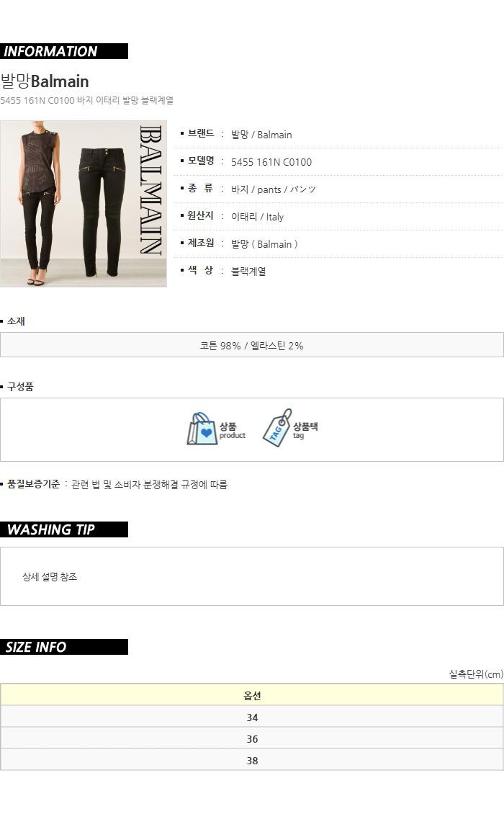Click the 코튼 98% material box
The width and height of the screenshot is (504, 832).
252,345
